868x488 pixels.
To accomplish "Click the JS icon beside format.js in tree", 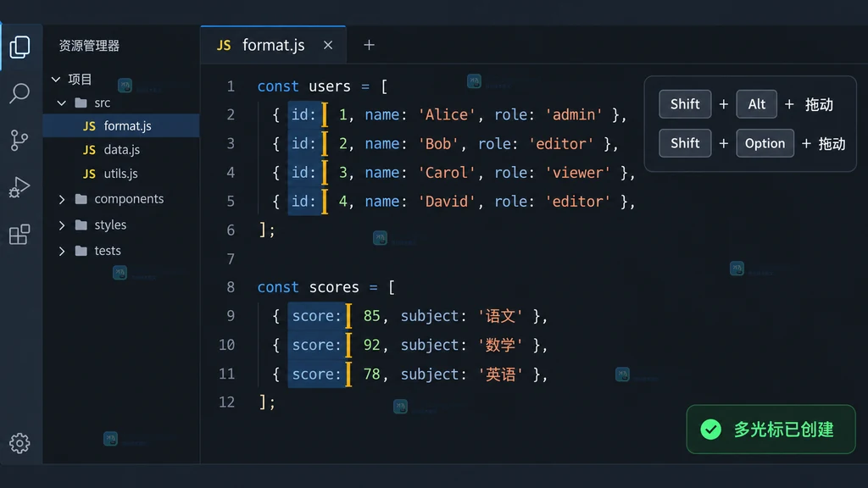I will coord(89,126).
